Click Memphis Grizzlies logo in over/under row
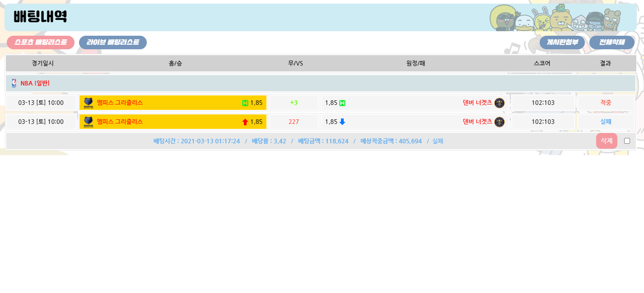This screenshot has width=644, height=293. (x=89, y=122)
